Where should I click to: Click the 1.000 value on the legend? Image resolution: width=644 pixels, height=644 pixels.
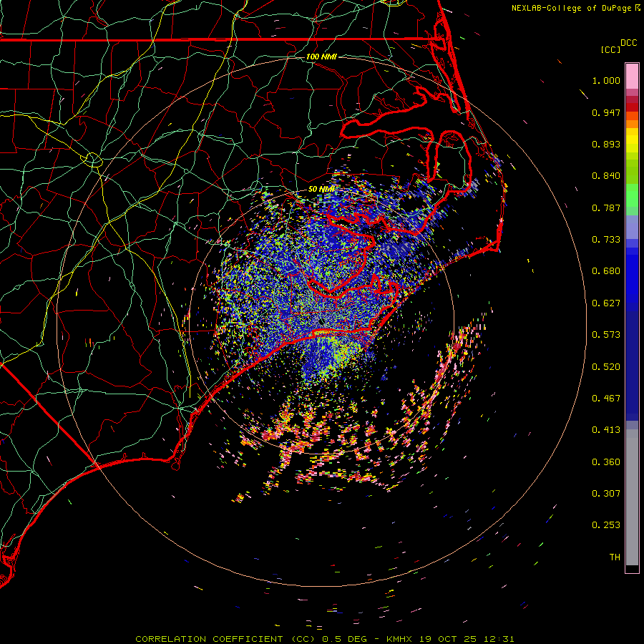pos(606,81)
